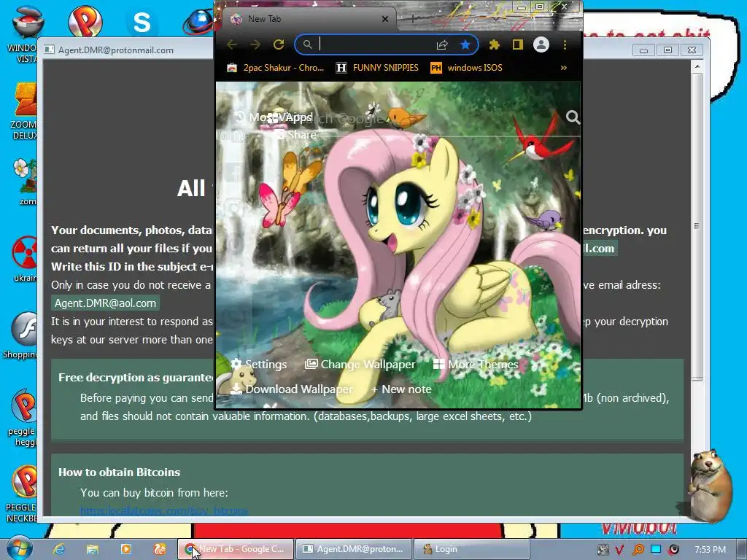
Task: Expand the hidden bookmarks chevron
Action: 564,68
